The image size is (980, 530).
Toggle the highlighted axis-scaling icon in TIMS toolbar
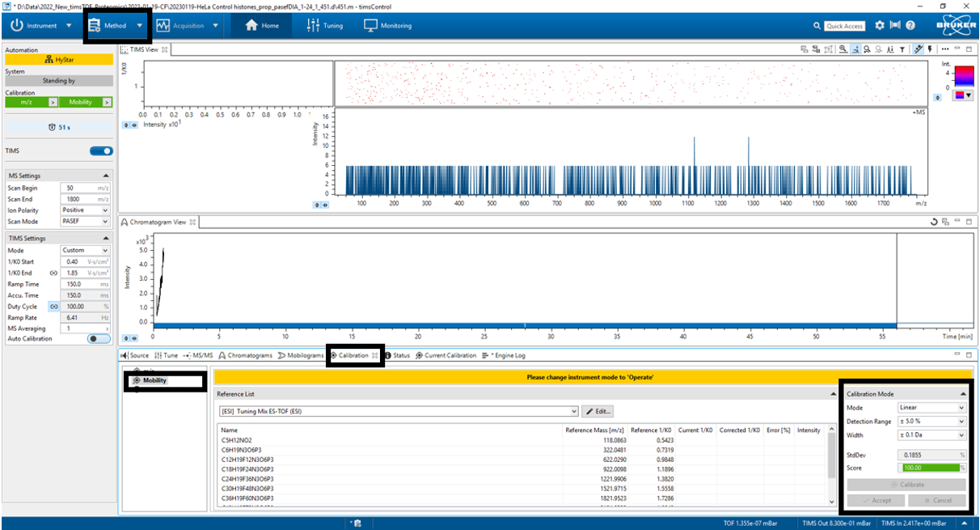(x=855, y=49)
